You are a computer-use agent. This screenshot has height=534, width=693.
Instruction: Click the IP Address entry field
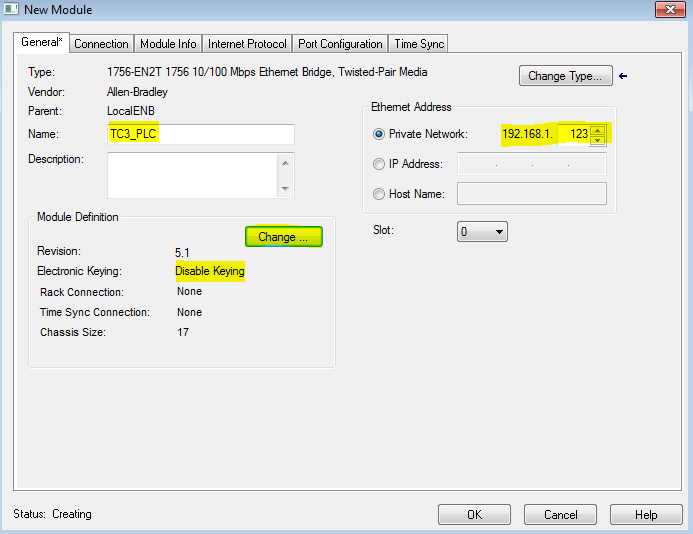[532, 164]
